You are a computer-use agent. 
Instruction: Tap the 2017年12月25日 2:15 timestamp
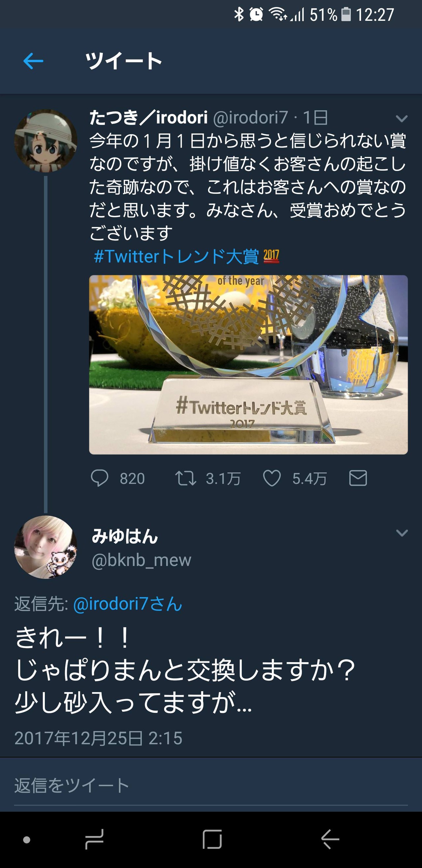click(98, 738)
